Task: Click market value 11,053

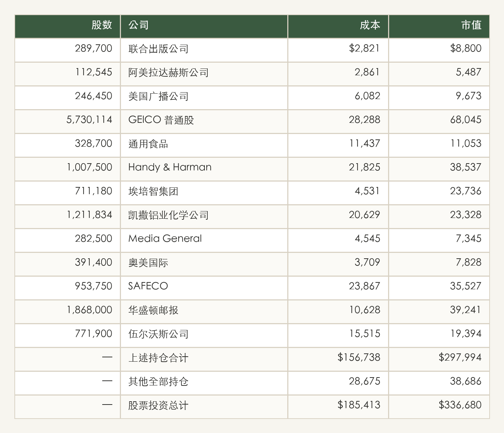Action: pyautogui.click(x=466, y=144)
